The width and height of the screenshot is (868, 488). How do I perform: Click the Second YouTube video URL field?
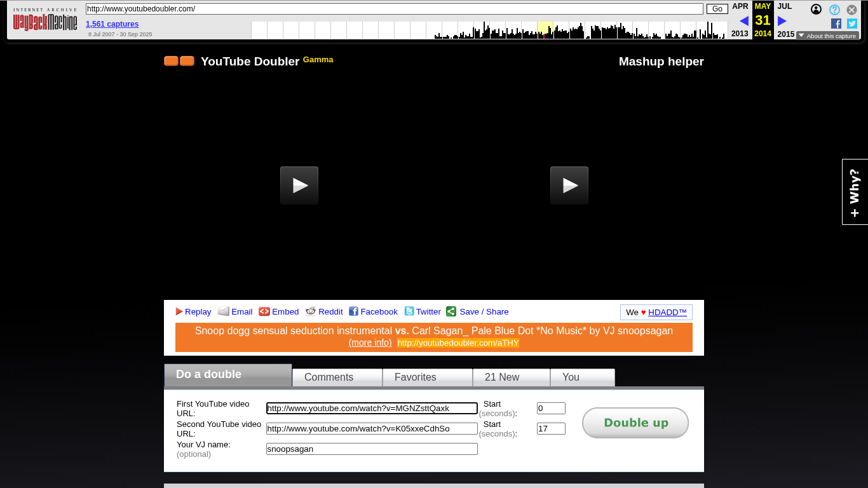coord(372,429)
